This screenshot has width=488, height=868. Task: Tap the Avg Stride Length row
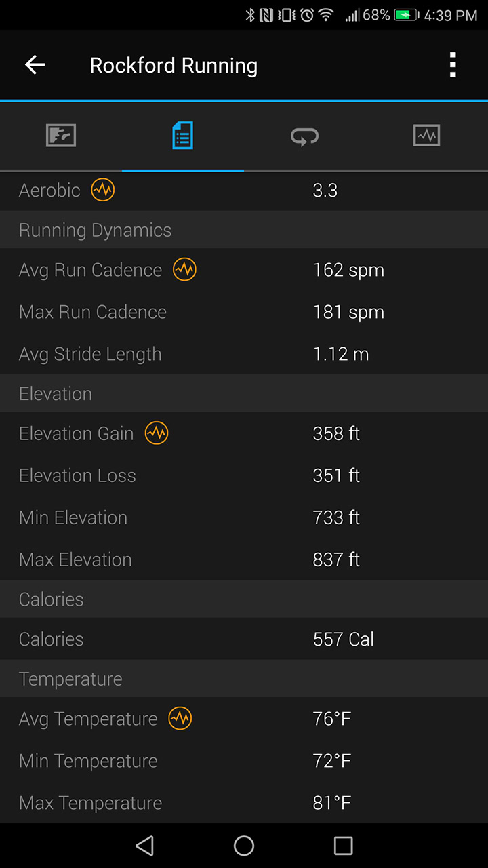(x=244, y=354)
